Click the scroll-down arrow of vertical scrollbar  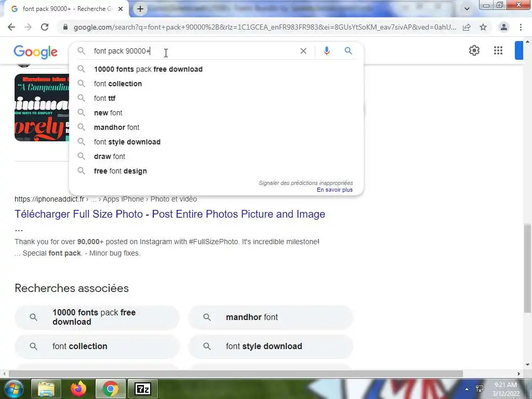coord(527,365)
